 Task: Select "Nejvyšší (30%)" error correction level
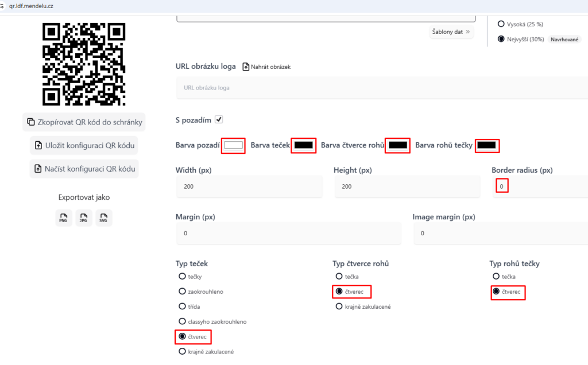point(501,39)
